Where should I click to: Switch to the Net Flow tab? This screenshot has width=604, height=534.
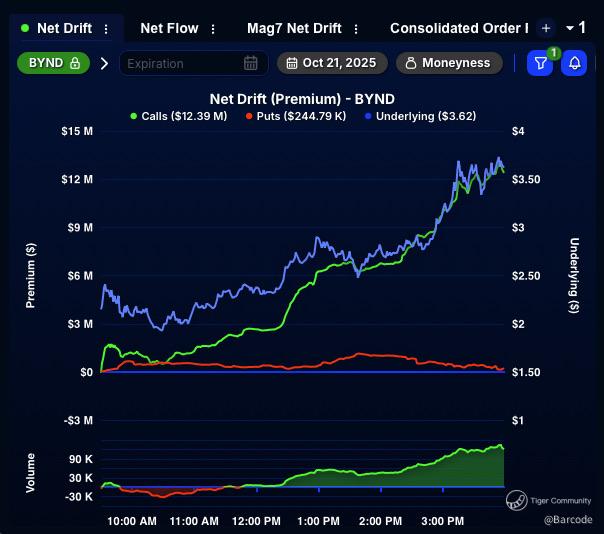coord(169,29)
